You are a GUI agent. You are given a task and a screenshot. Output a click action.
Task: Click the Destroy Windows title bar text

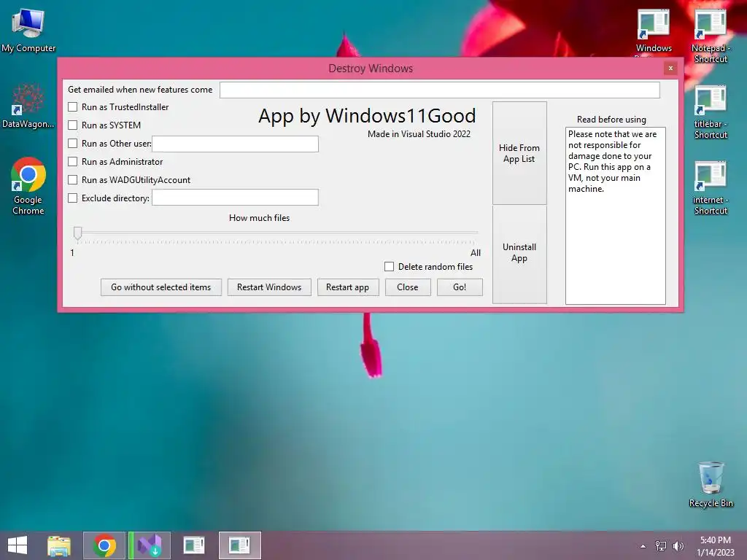coord(371,68)
